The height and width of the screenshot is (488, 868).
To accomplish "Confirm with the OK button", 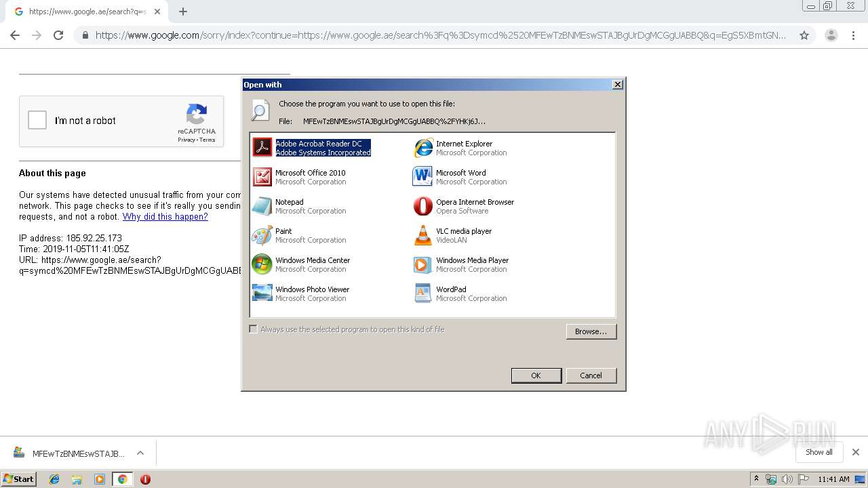I will point(536,375).
